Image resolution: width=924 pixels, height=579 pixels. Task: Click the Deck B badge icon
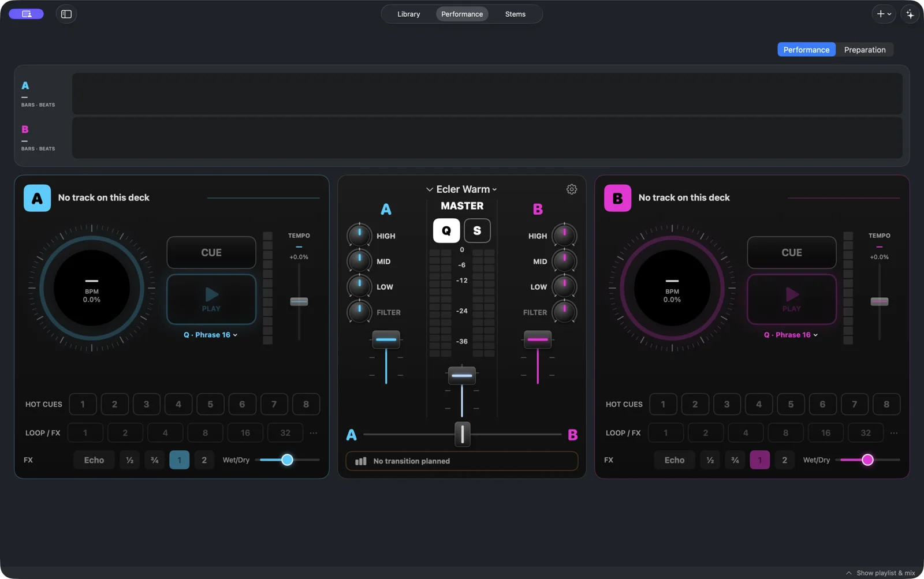617,198
